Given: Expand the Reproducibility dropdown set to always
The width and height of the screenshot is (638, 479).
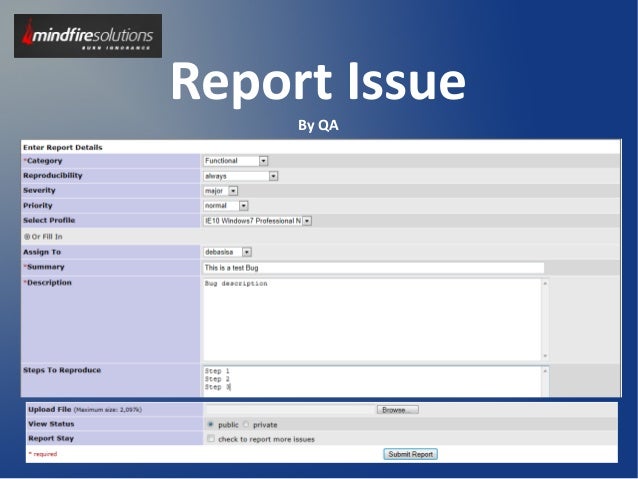Looking at the screenshot, I should tap(240, 176).
